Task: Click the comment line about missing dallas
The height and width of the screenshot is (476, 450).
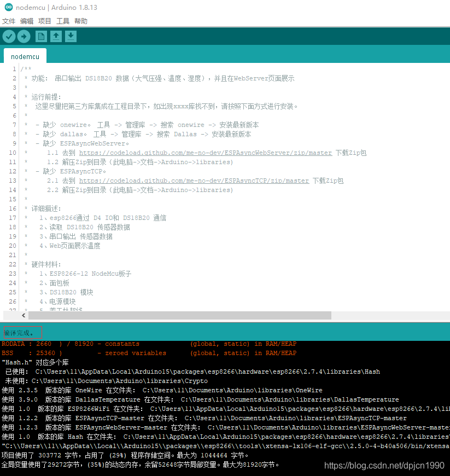Action: tap(143, 134)
